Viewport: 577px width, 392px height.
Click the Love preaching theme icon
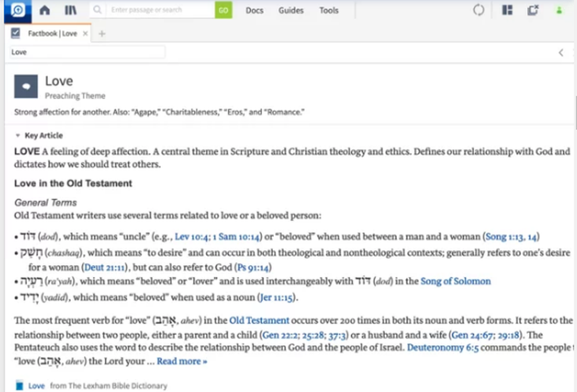click(x=26, y=86)
